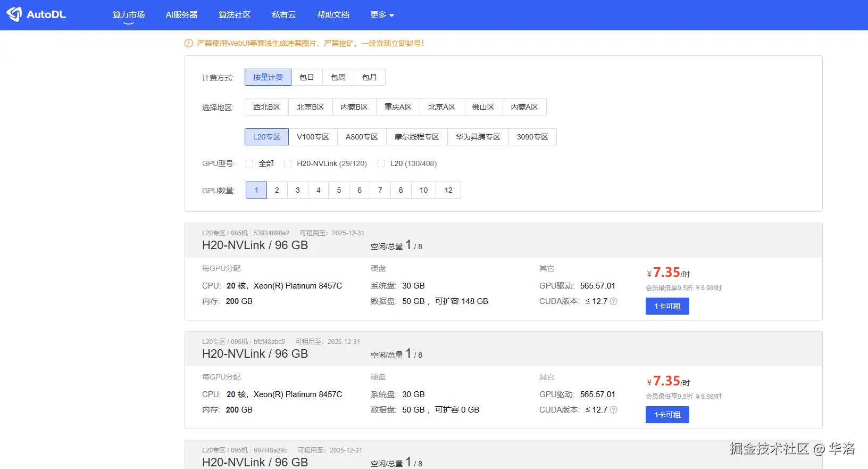The height and width of the screenshot is (469, 868).
Task: Open 帮助文档 in the navigation
Action: coord(333,15)
